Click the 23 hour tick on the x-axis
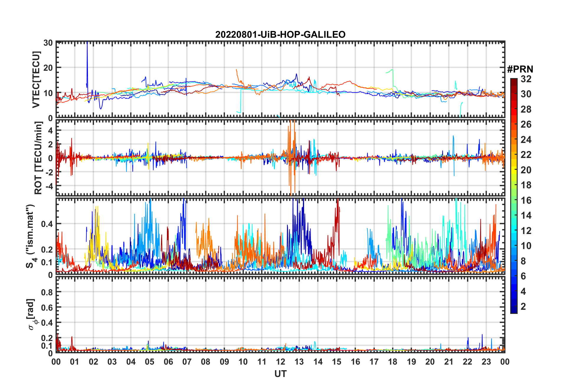 click(x=486, y=362)
